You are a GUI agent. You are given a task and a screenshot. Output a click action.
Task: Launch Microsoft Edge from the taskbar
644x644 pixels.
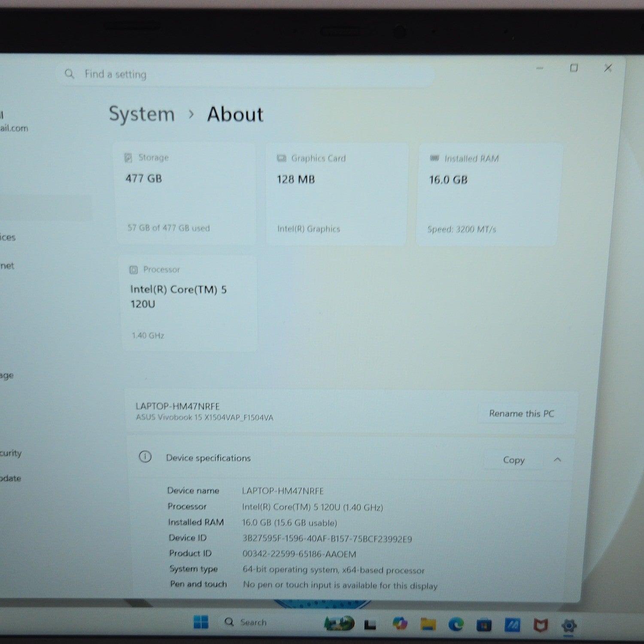click(x=456, y=624)
